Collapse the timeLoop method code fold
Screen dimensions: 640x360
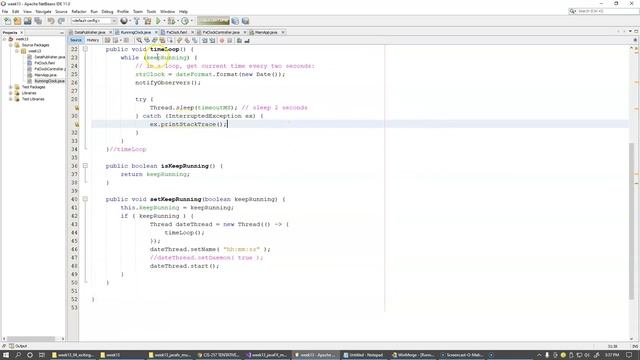tap(85, 49)
